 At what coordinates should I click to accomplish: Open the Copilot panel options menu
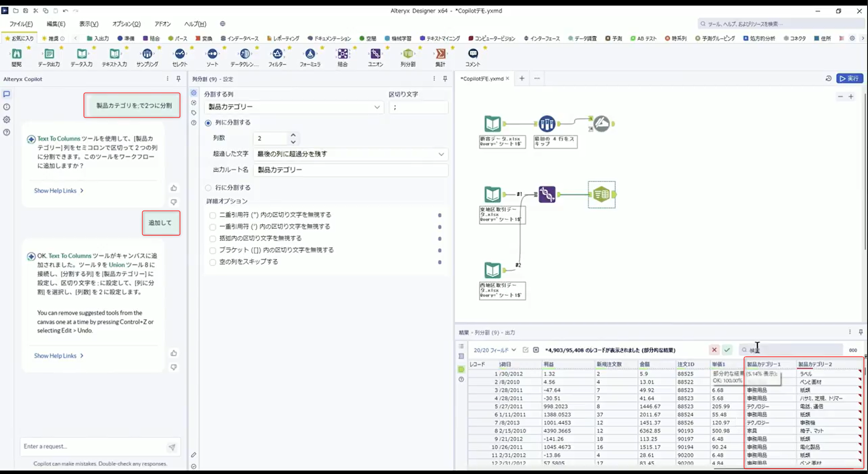[168, 78]
